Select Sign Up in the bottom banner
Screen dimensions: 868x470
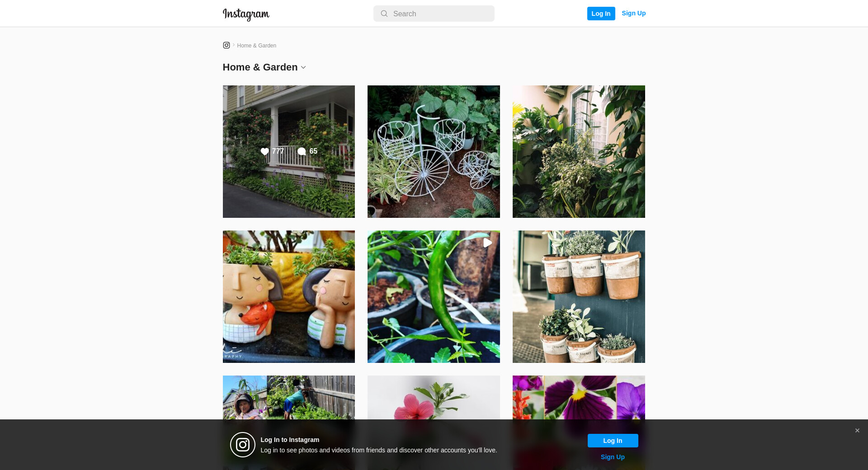(x=613, y=457)
